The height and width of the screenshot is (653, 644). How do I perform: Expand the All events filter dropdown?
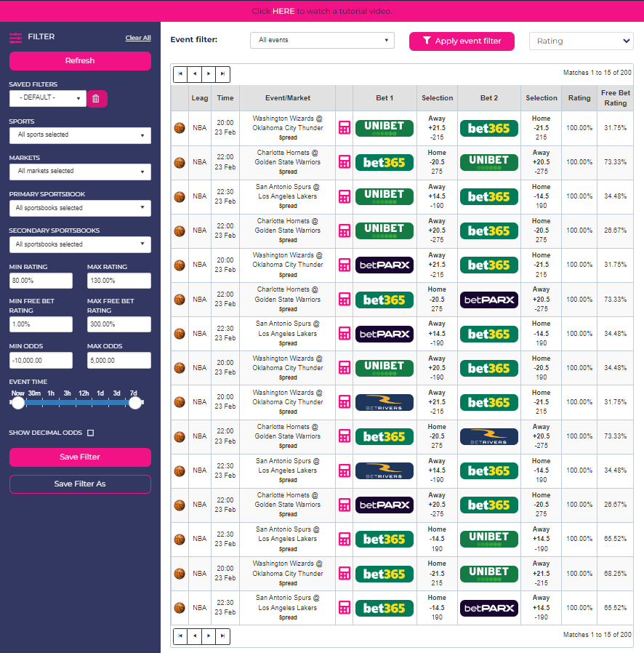point(322,40)
